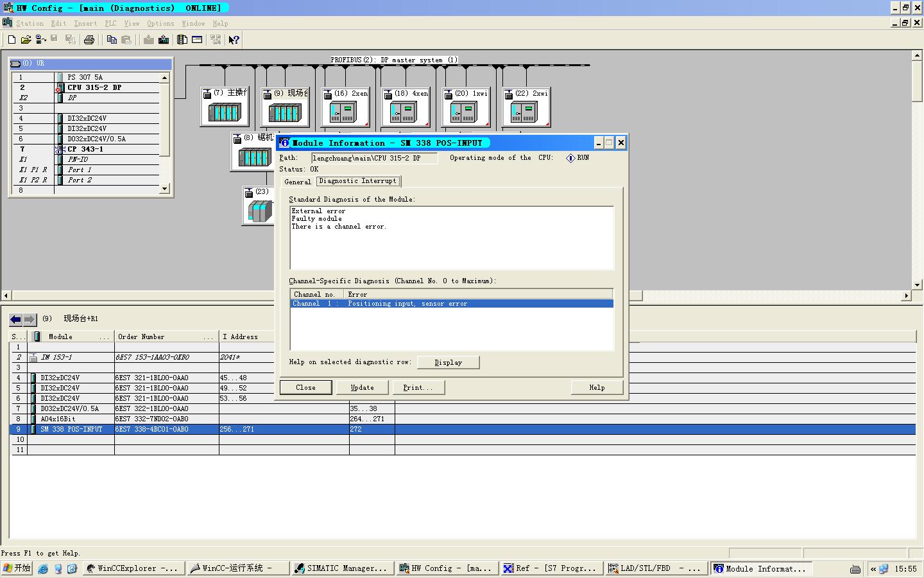Select CP 343-1 rack row

[x=85, y=149]
